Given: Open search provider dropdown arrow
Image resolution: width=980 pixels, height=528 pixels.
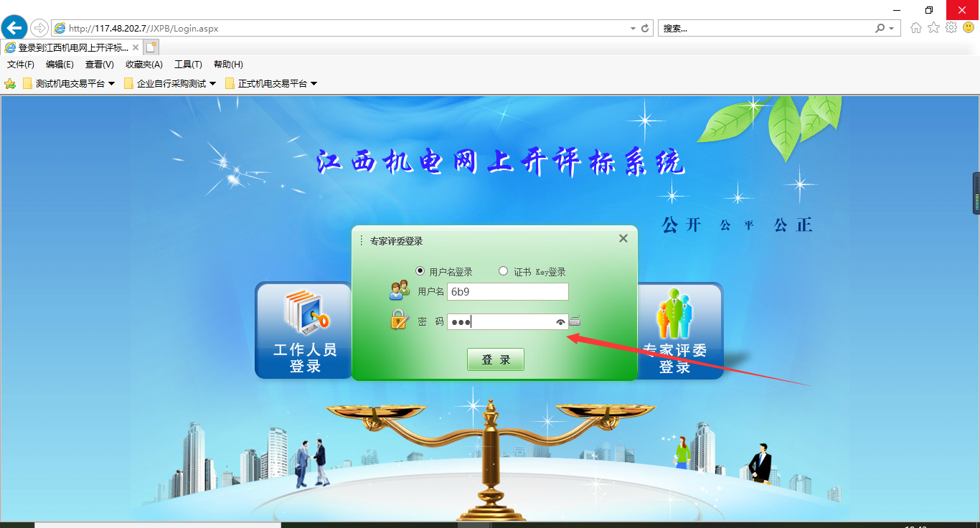Looking at the screenshot, I should click(x=892, y=29).
